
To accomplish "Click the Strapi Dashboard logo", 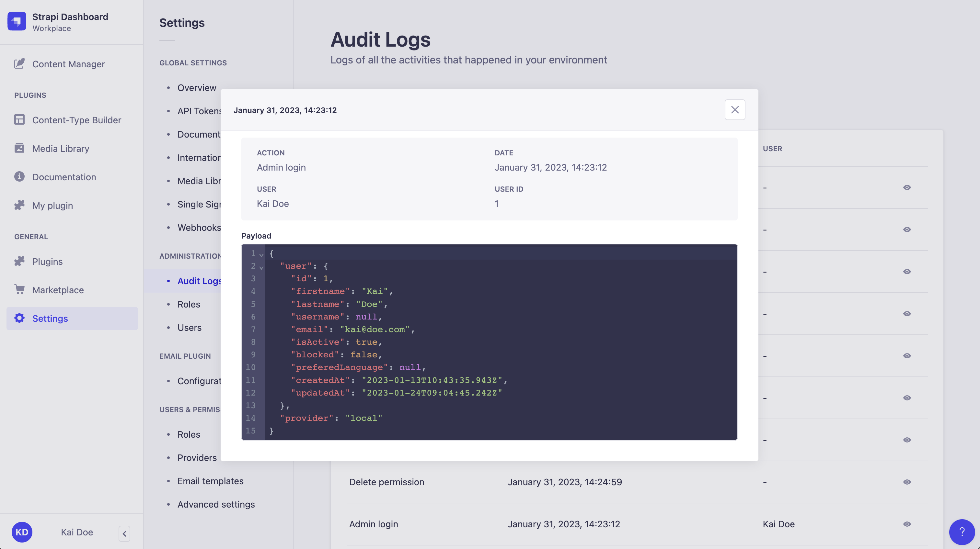I will [17, 22].
